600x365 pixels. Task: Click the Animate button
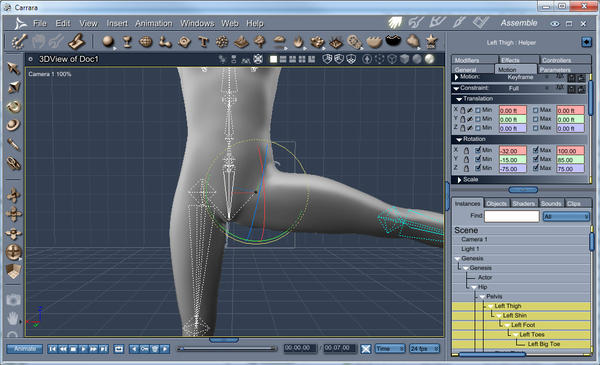(x=24, y=349)
